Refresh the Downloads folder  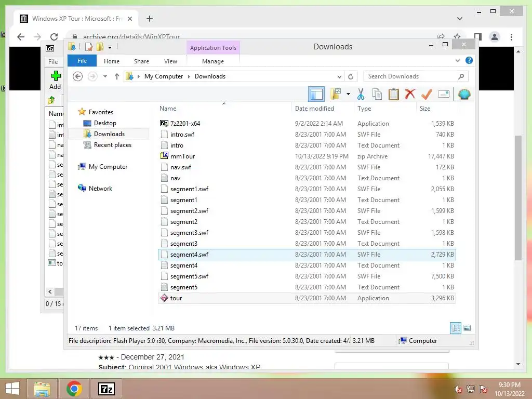(x=351, y=76)
